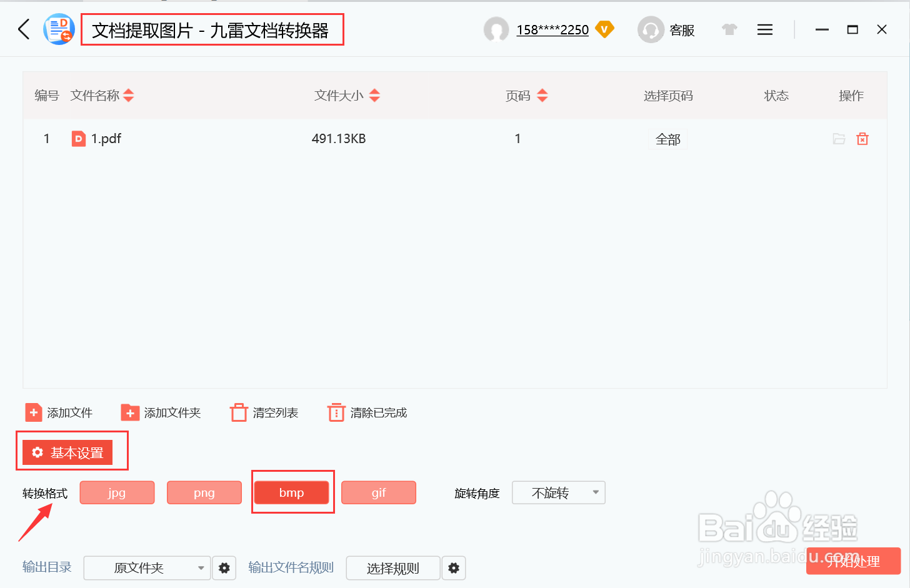
Task: Clear the list with 清空列表
Action: [264, 412]
